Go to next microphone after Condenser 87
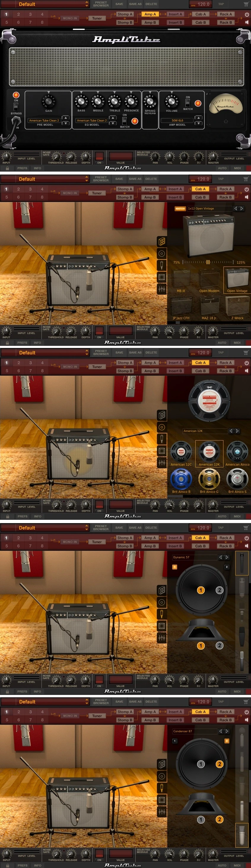The image size is (251, 868). (227, 731)
